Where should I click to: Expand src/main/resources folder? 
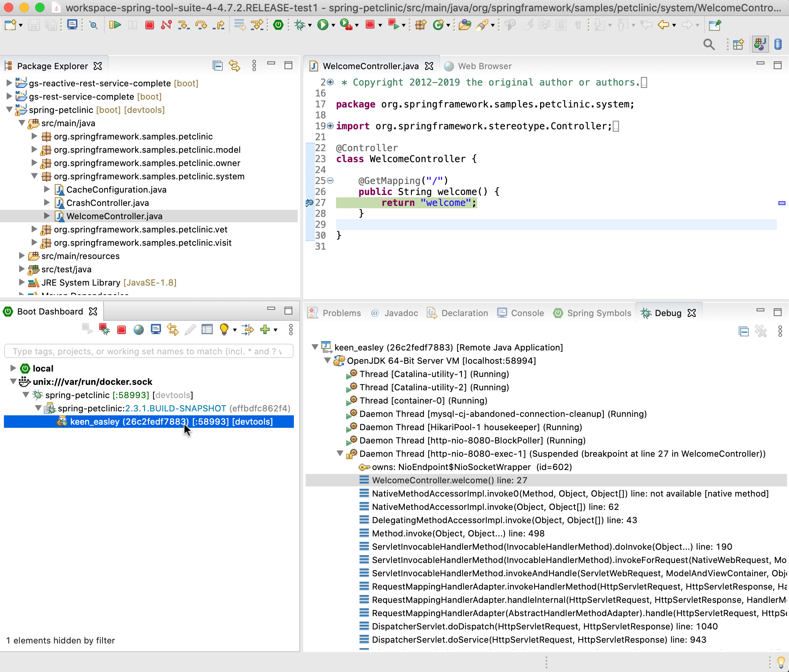click(22, 256)
